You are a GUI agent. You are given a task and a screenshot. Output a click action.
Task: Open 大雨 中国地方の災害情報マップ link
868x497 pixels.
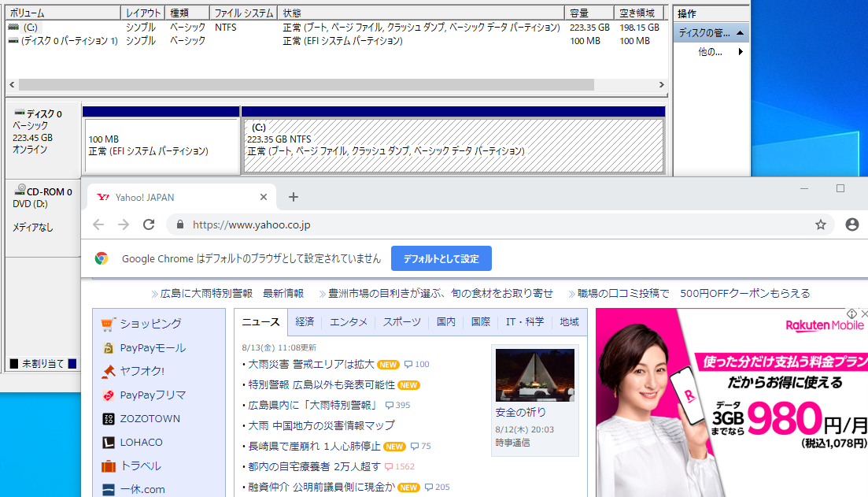(321, 425)
